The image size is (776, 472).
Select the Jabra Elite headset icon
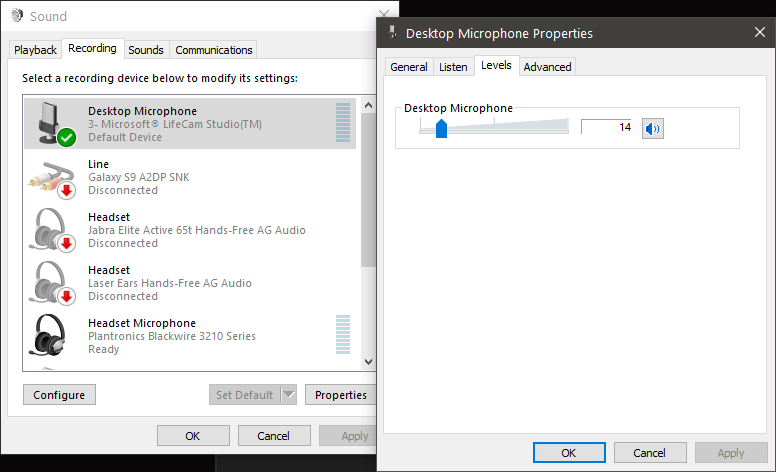(x=52, y=230)
